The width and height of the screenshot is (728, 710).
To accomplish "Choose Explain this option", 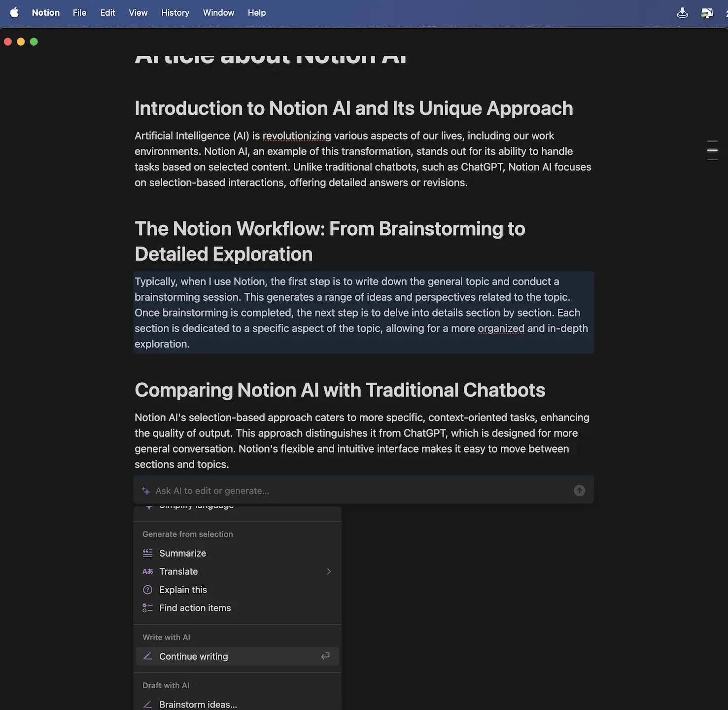I will coord(237,590).
